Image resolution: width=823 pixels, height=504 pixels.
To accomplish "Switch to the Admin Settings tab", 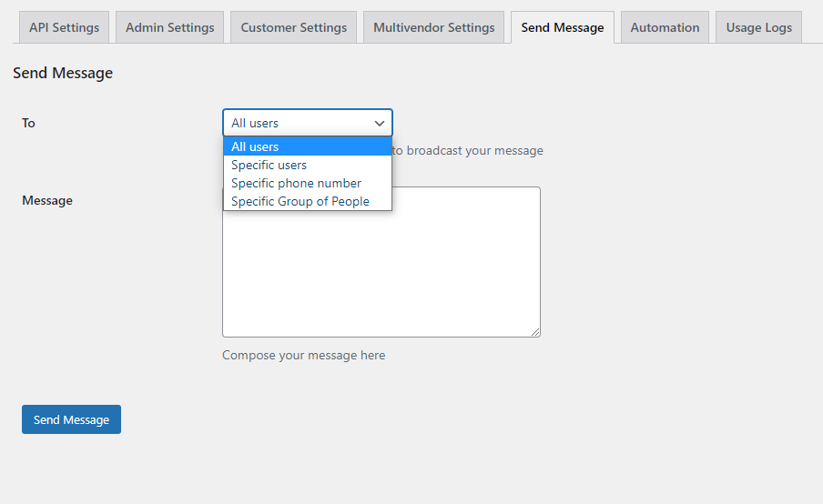I will click(169, 27).
